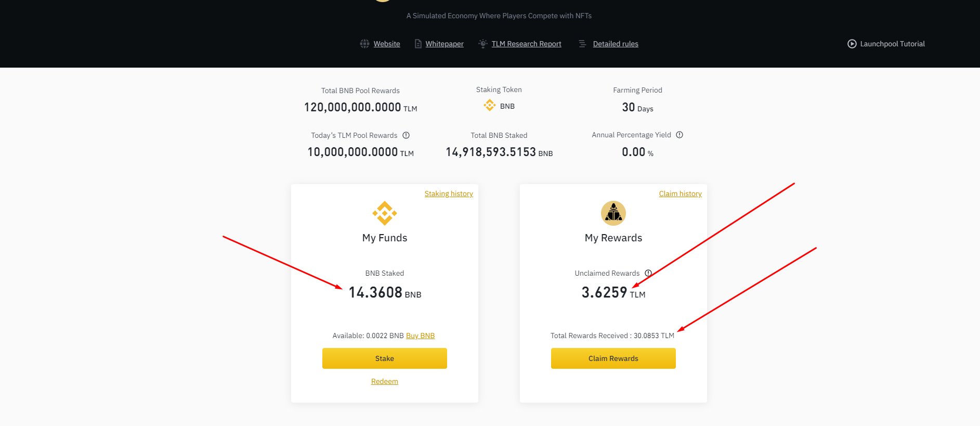Click the info icon beside Annual Percentage Yield
Viewport: 980px width, 426px height.
[x=680, y=135]
